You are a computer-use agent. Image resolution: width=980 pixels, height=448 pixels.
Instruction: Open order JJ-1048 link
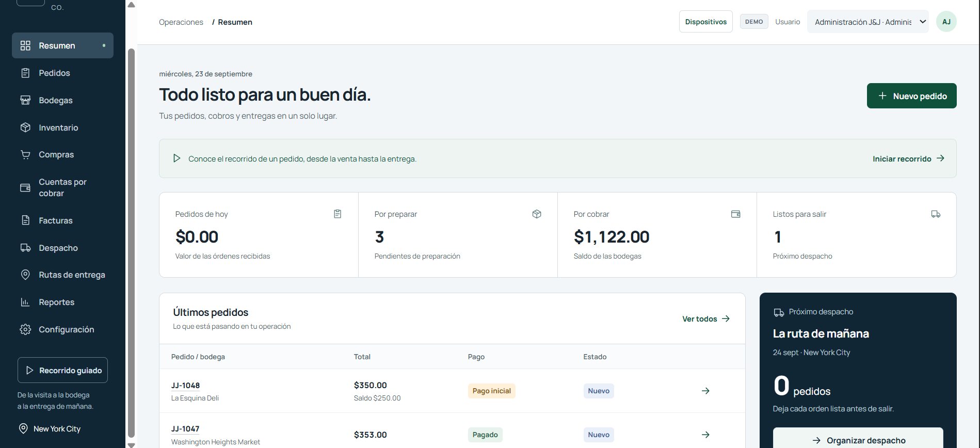185,386
